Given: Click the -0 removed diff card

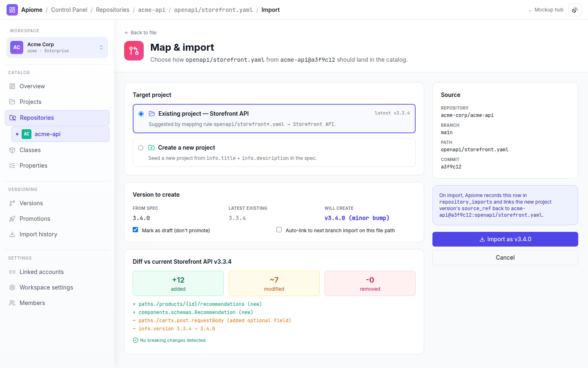Looking at the screenshot, I should coord(370,283).
